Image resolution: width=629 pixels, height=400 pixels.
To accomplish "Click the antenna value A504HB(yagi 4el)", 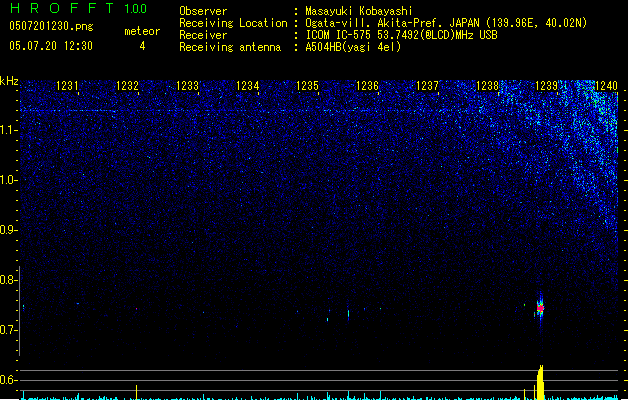I will (x=353, y=47).
